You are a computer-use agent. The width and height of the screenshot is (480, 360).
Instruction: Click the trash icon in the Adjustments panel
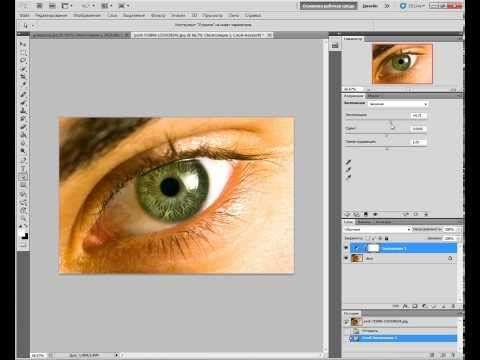coord(426,214)
